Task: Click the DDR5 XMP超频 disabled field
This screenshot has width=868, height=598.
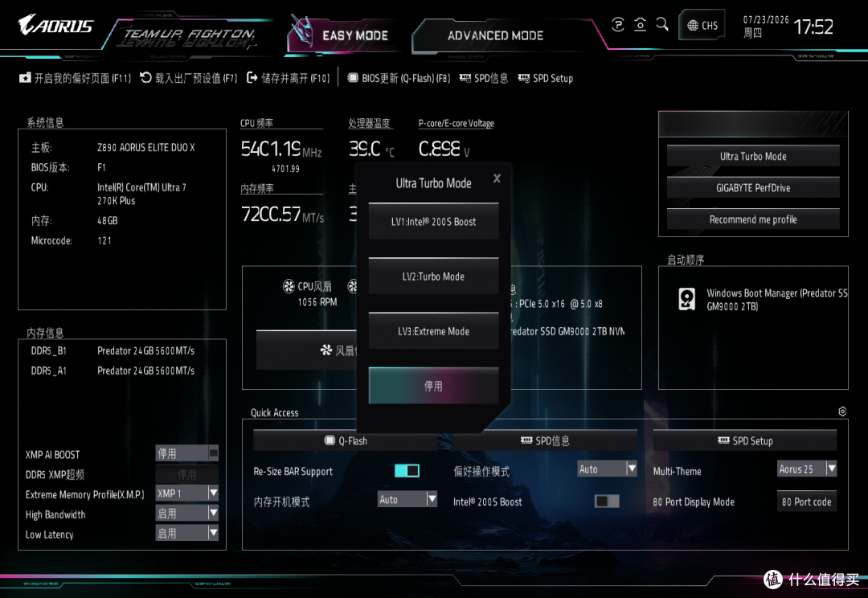Action: (187, 474)
